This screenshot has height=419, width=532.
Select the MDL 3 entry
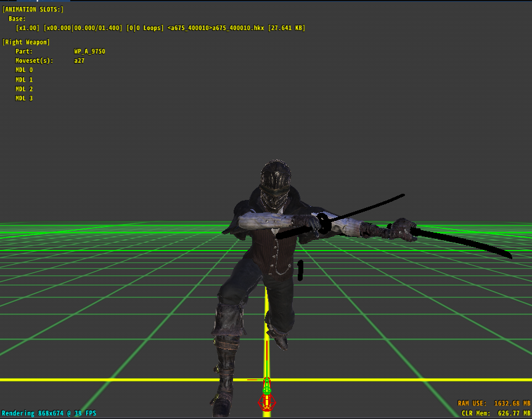[24, 98]
